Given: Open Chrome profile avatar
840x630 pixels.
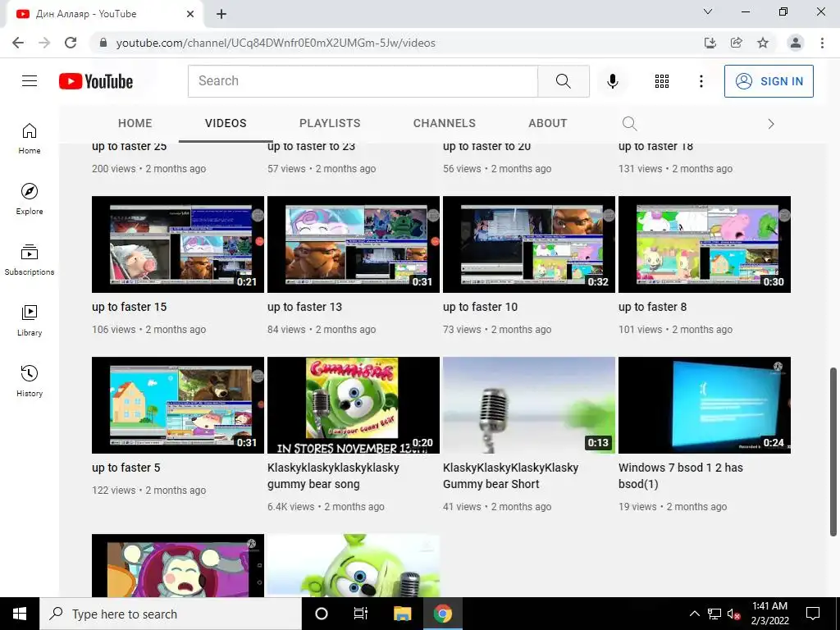Looking at the screenshot, I should click(796, 43).
